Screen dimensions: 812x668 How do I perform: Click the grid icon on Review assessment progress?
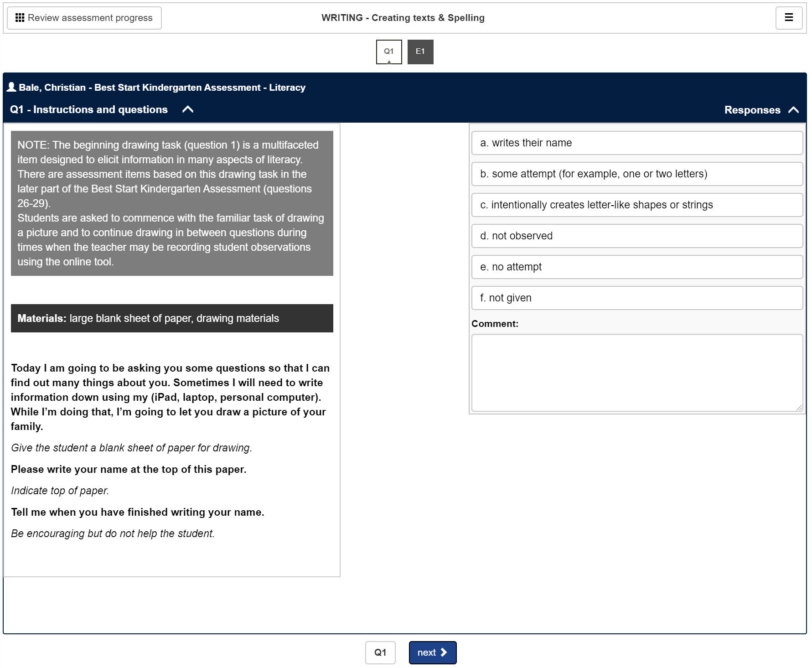tap(19, 18)
